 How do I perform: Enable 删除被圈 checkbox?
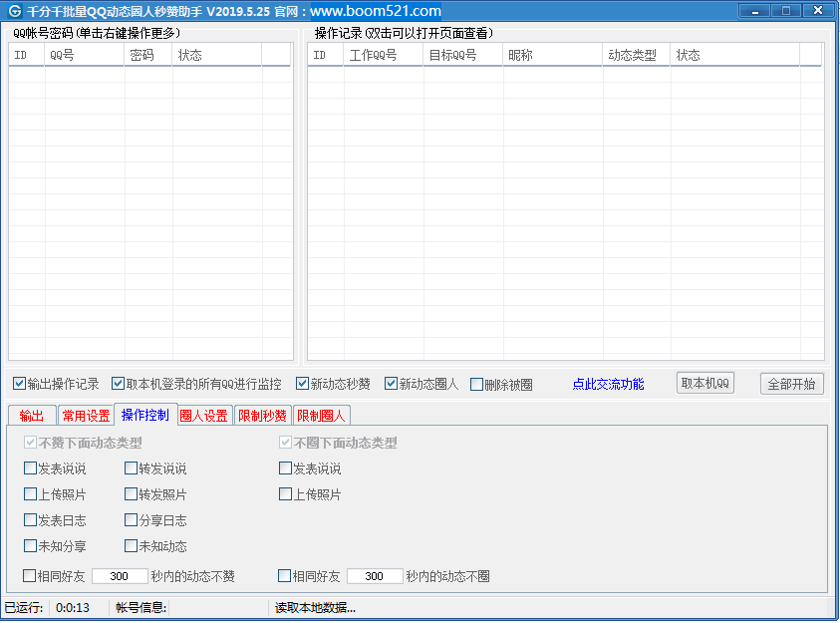pos(476,385)
